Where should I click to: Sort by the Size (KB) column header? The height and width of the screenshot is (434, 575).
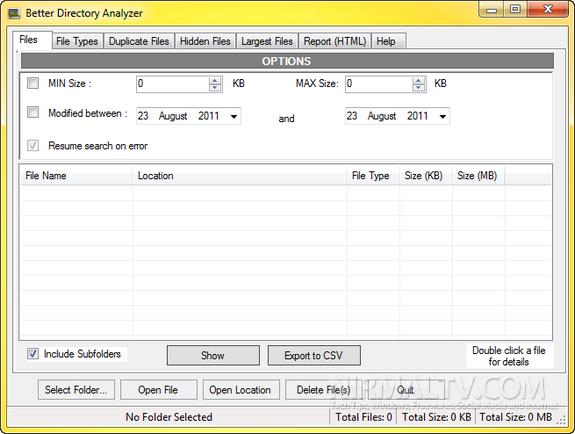click(x=426, y=176)
